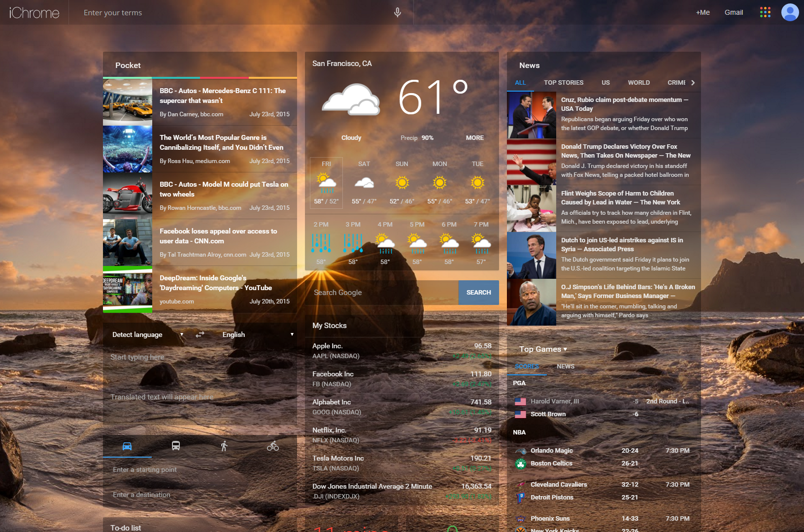Open the Donald Trump Declares Victory story
Screen dimensions: 804x532
604,162
